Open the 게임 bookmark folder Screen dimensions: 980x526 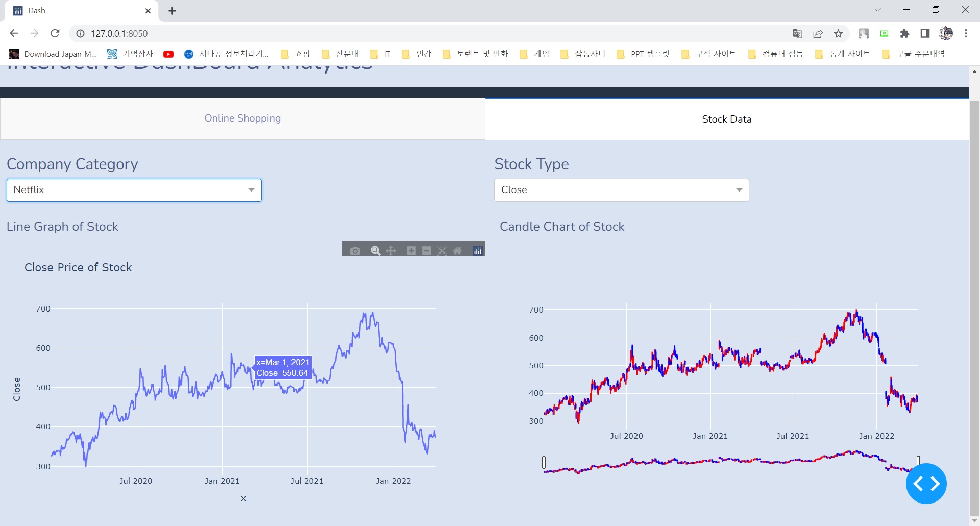click(534, 54)
